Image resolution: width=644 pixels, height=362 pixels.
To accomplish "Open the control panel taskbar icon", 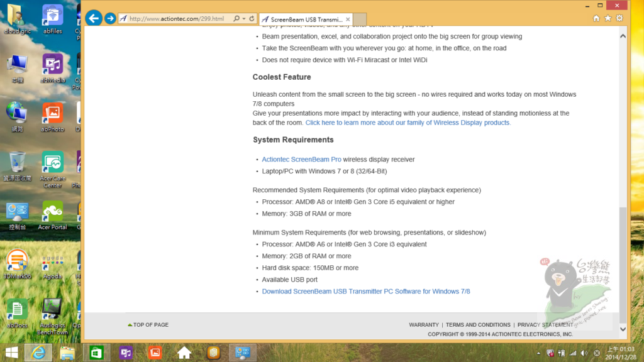I will coord(242,353).
